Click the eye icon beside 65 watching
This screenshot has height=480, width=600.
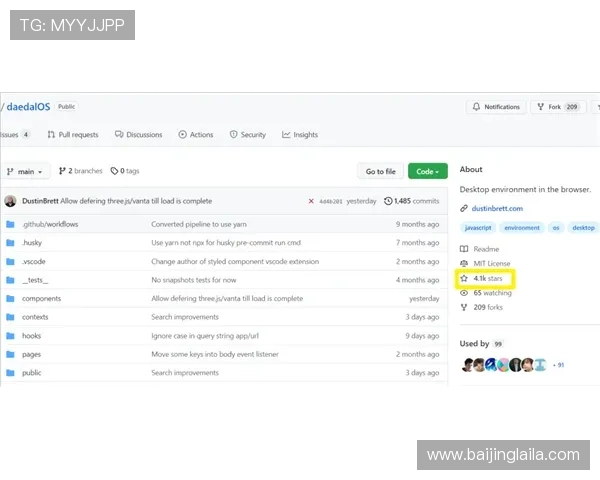[464, 293]
